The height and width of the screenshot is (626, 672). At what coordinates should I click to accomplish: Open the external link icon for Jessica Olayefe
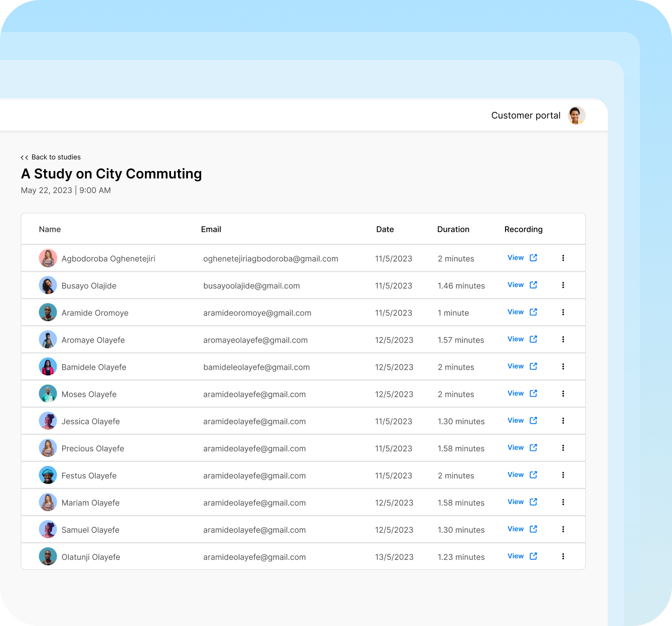pyautogui.click(x=534, y=420)
